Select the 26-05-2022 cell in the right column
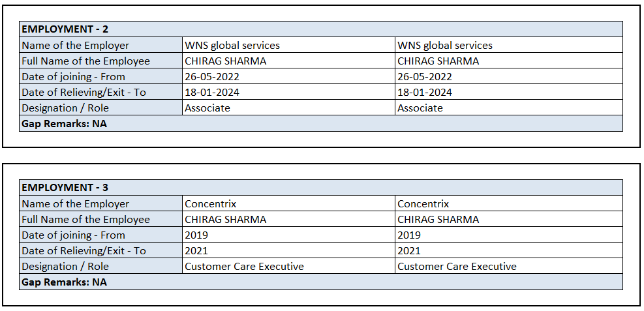 click(425, 77)
